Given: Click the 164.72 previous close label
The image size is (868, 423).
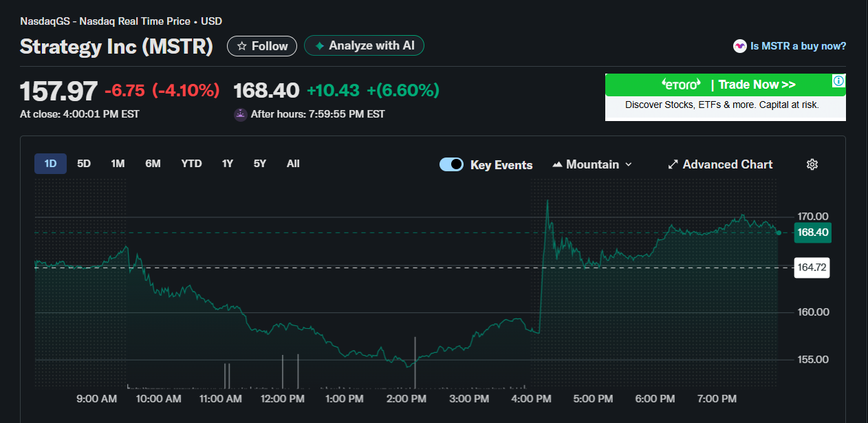Looking at the screenshot, I should (812, 268).
